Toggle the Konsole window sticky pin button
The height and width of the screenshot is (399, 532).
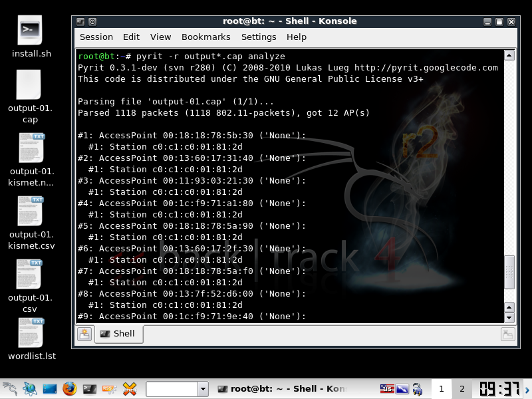point(92,21)
